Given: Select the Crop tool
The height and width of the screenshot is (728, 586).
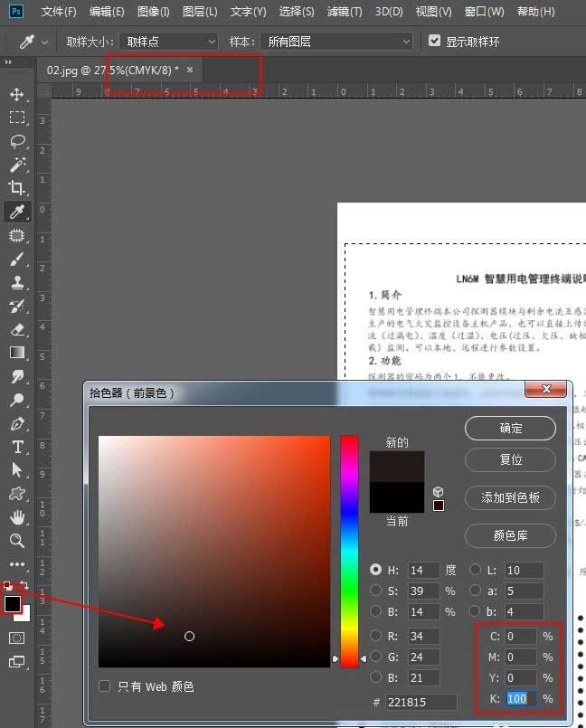Looking at the screenshot, I should coord(16,188).
